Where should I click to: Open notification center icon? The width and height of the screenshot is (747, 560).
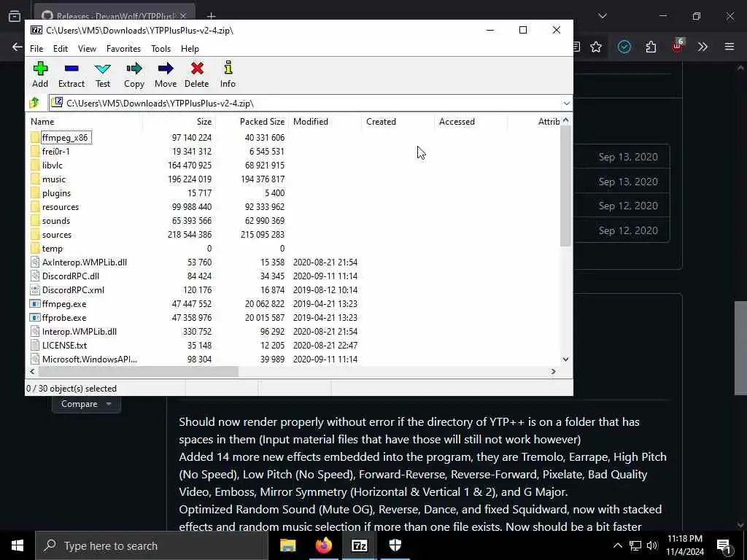(x=724, y=545)
